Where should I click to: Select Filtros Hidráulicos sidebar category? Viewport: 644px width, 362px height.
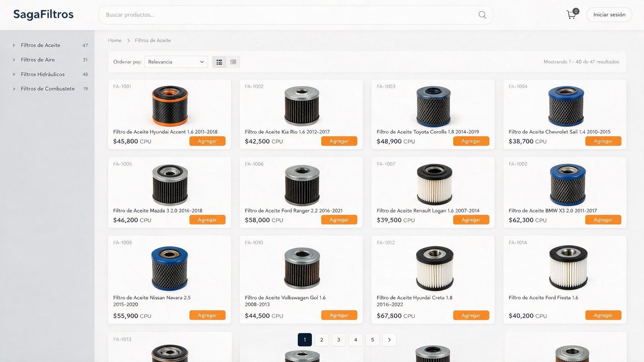(x=43, y=74)
